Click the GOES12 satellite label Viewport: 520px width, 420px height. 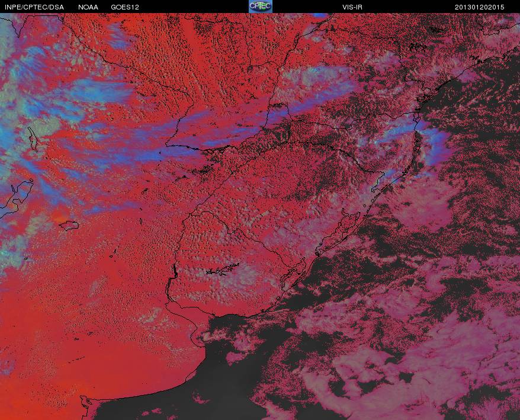click(x=125, y=7)
